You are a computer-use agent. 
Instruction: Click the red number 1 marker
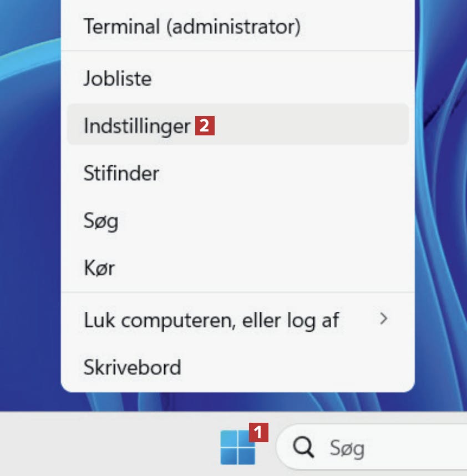(x=258, y=432)
